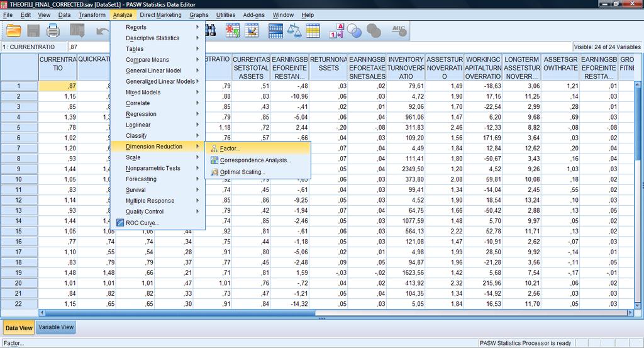Click the Save floppy disk icon

point(33,31)
